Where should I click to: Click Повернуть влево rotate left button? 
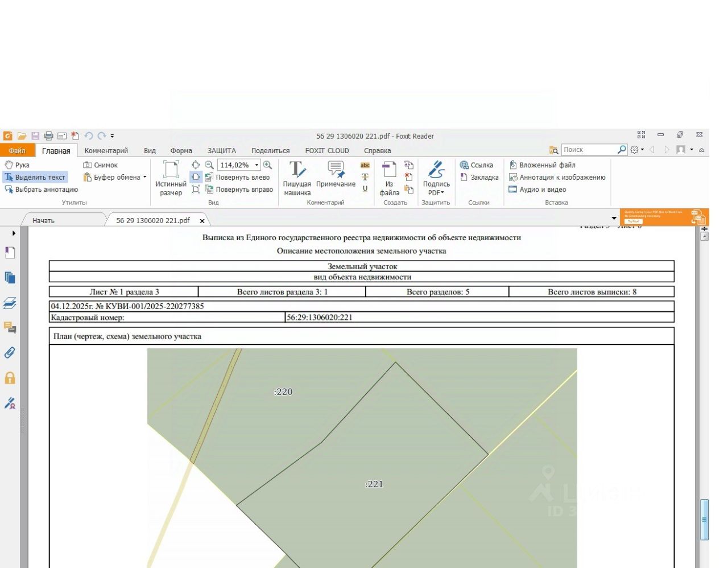(x=237, y=177)
